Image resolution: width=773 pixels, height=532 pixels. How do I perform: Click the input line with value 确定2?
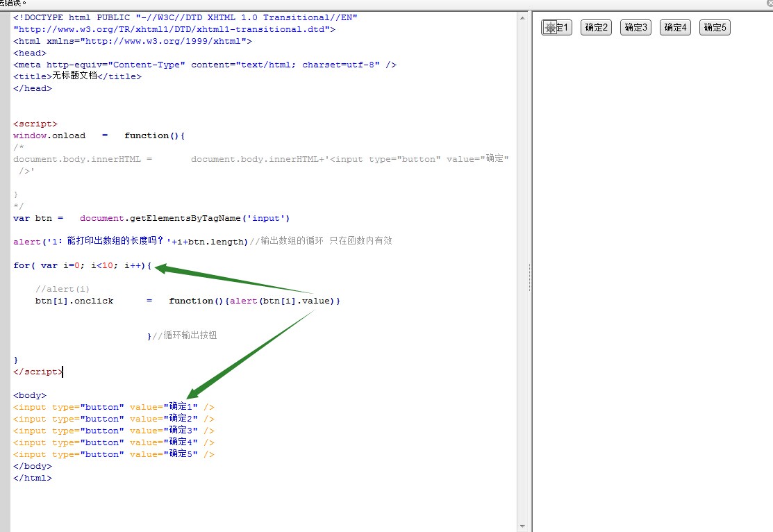114,419
